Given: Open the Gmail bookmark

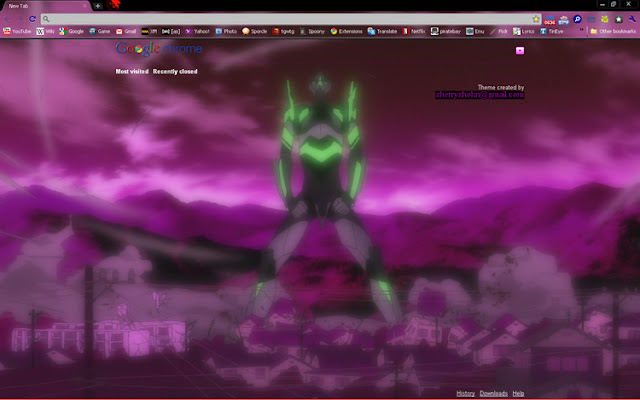Looking at the screenshot, I should (x=126, y=31).
